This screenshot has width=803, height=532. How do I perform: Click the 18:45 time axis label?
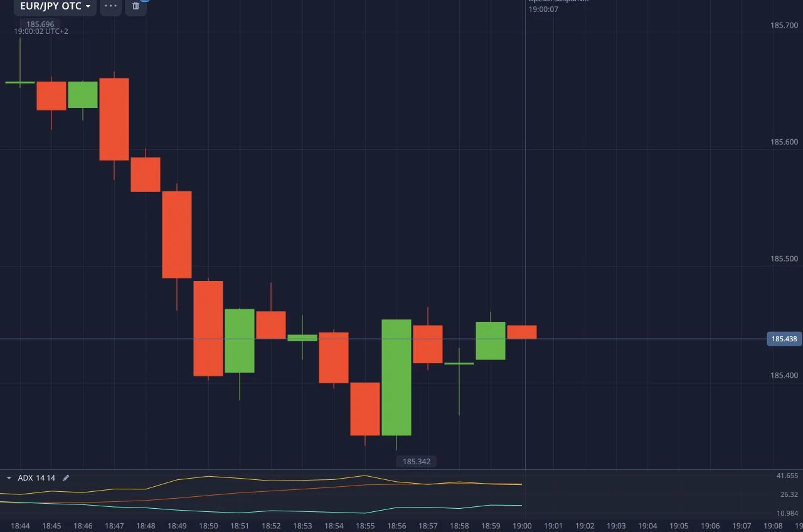[51, 526]
